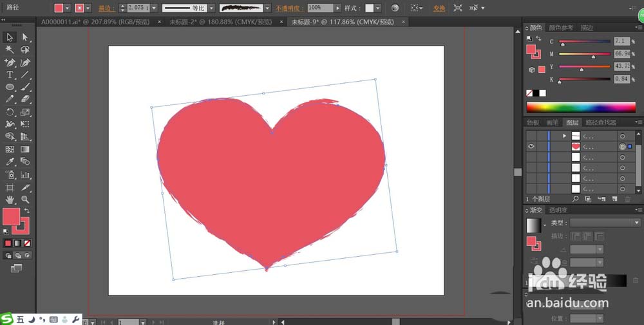Set paint mode to Color in toolbox

(8, 243)
